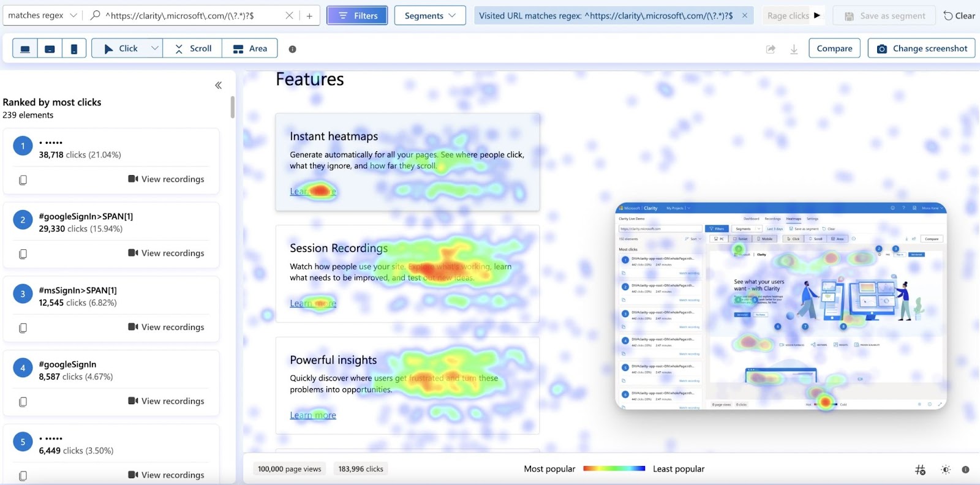Switch to Scroll heatmap type
Image resolution: width=980 pixels, height=485 pixels.
(192, 48)
